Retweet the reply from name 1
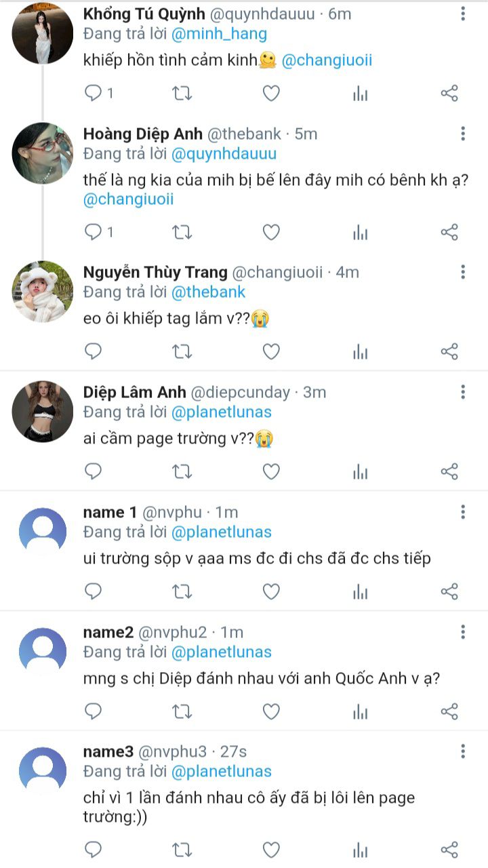This screenshot has height=868, width=488. pyautogui.click(x=182, y=591)
